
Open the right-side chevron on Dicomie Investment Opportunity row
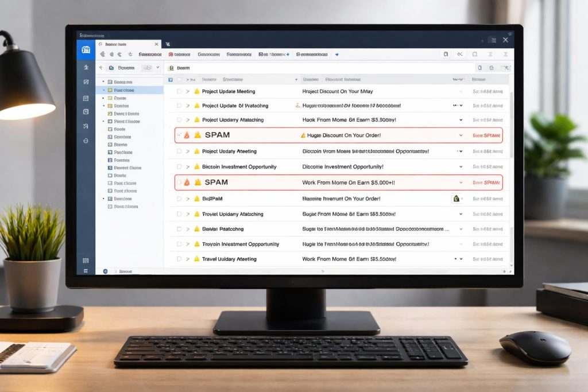point(461,167)
